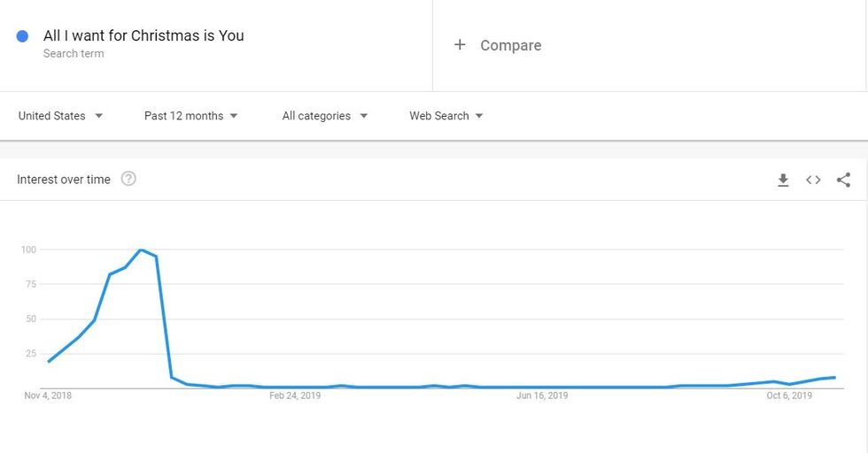Click the blue search term dot

(x=23, y=36)
